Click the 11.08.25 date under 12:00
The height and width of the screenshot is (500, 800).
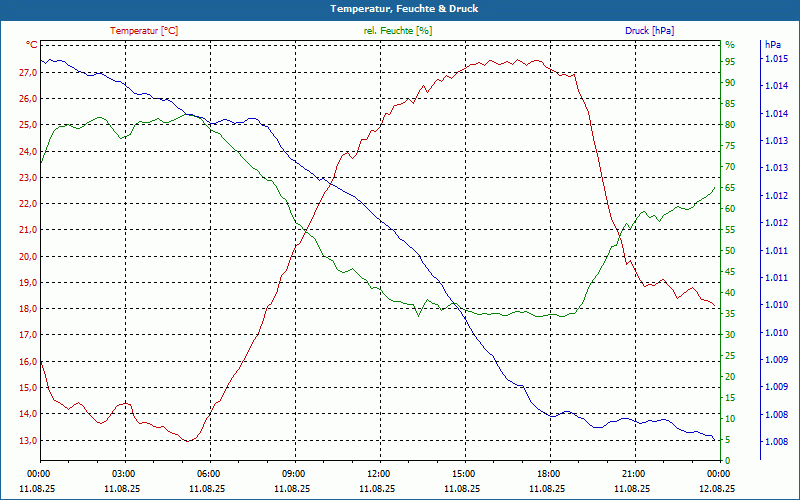378,488
